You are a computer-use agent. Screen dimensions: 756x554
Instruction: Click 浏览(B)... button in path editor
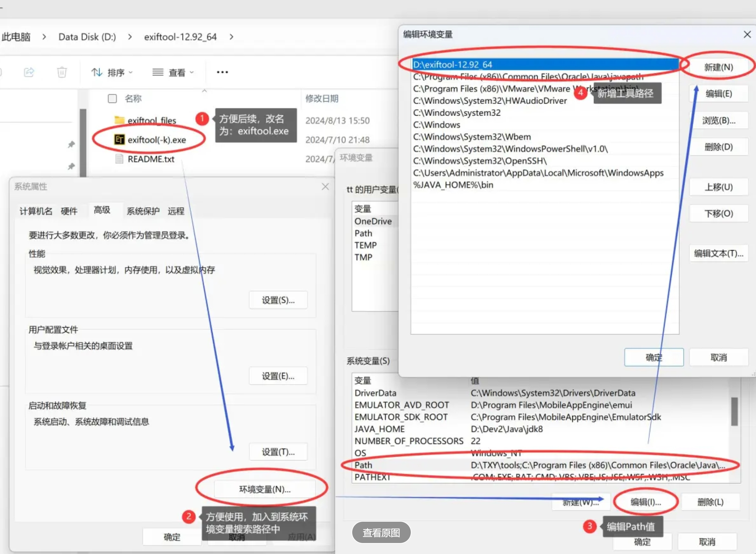pos(718,120)
